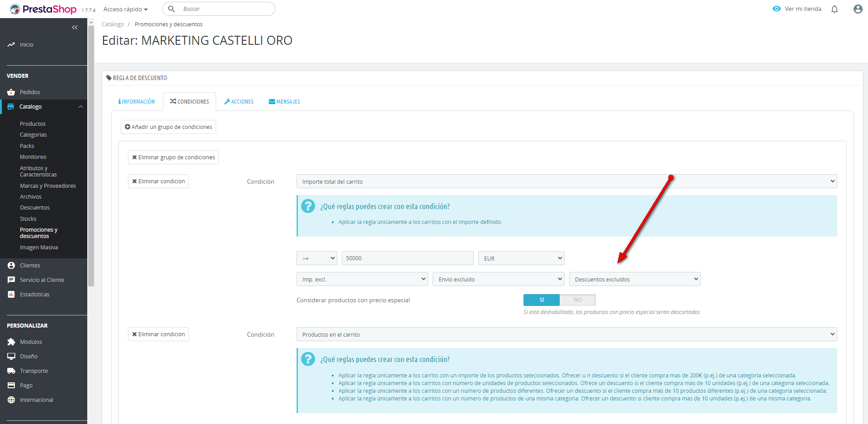The width and height of the screenshot is (868, 424).
Task: Open Monitoreo in the sidebar
Action: [33, 157]
